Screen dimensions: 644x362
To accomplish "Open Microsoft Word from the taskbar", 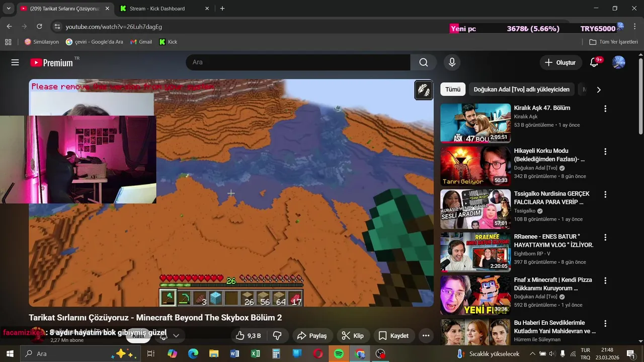I will (234, 354).
